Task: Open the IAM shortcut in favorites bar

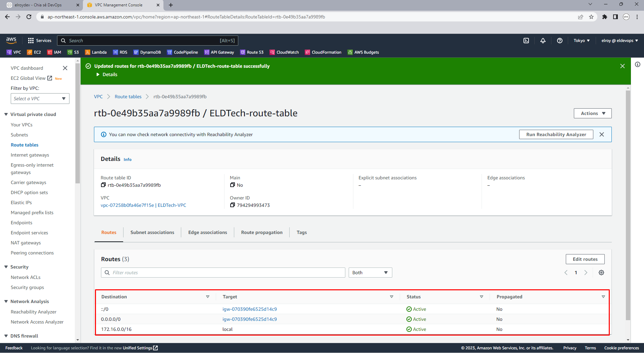Action: 54,52
